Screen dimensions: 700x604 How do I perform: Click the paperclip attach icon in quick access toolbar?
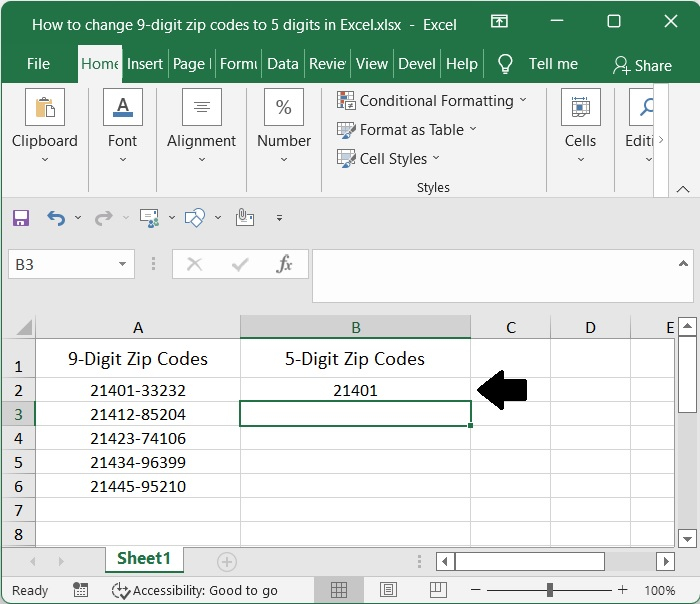point(244,217)
